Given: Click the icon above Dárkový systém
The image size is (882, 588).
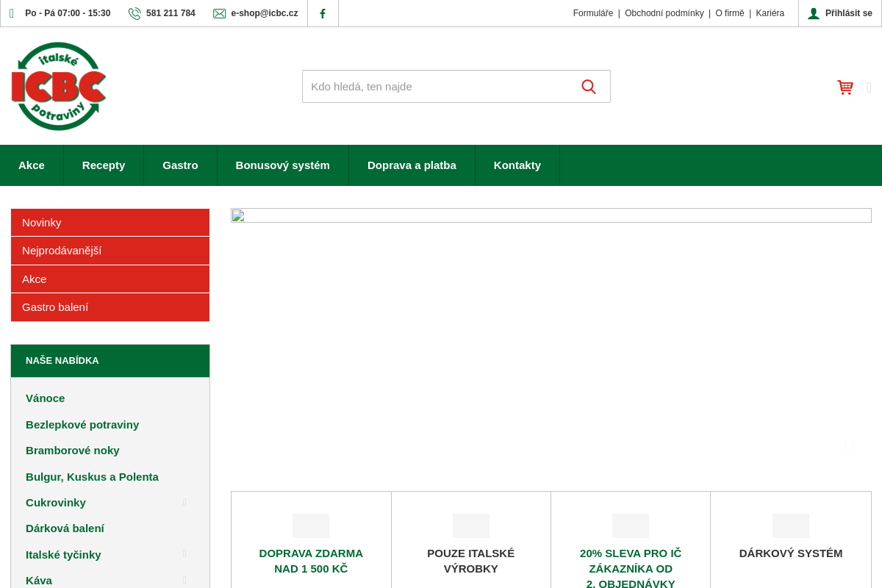Looking at the screenshot, I should (x=790, y=526).
